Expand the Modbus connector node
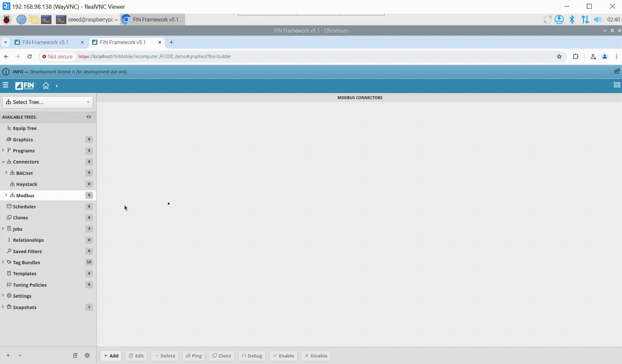This screenshot has height=364, width=622. pyautogui.click(x=6, y=195)
